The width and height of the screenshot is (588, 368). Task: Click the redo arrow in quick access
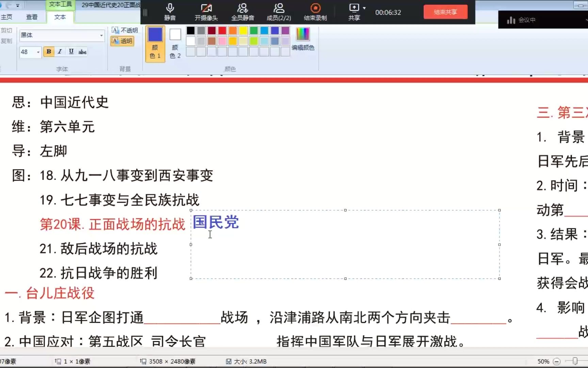tap(9, 5)
